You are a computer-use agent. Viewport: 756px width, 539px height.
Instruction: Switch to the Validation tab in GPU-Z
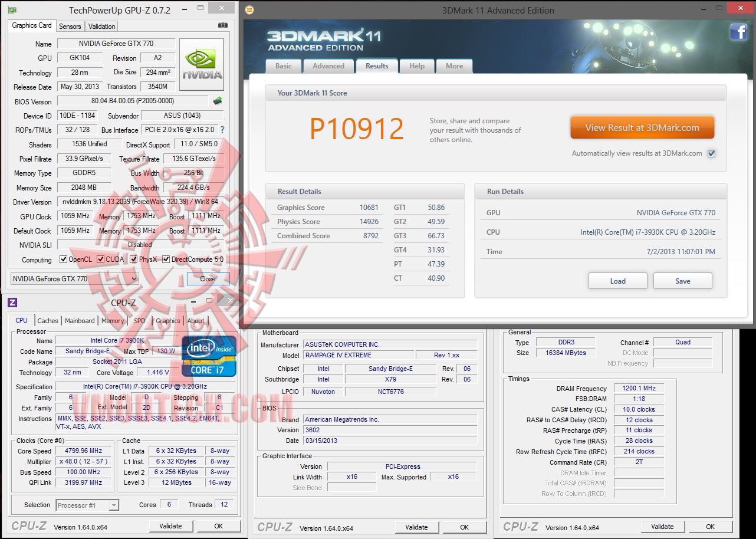pyautogui.click(x=102, y=27)
